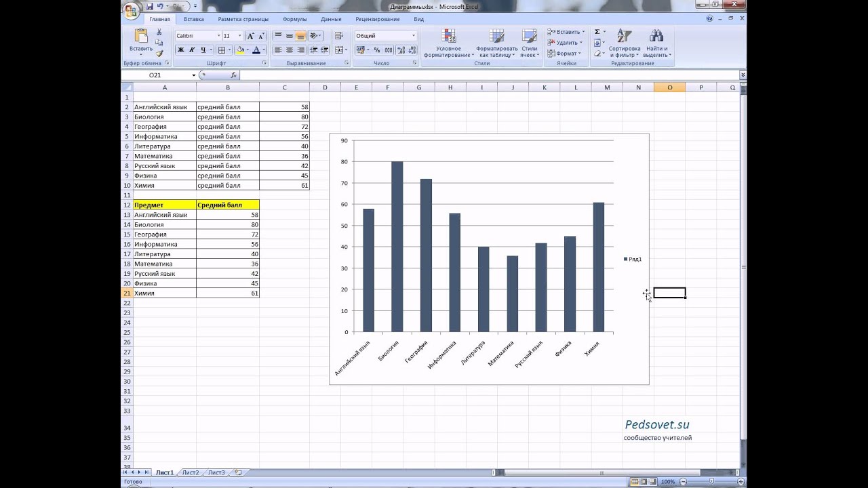Align cell text right
Image resolution: width=868 pixels, height=488 pixels.
[300, 50]
